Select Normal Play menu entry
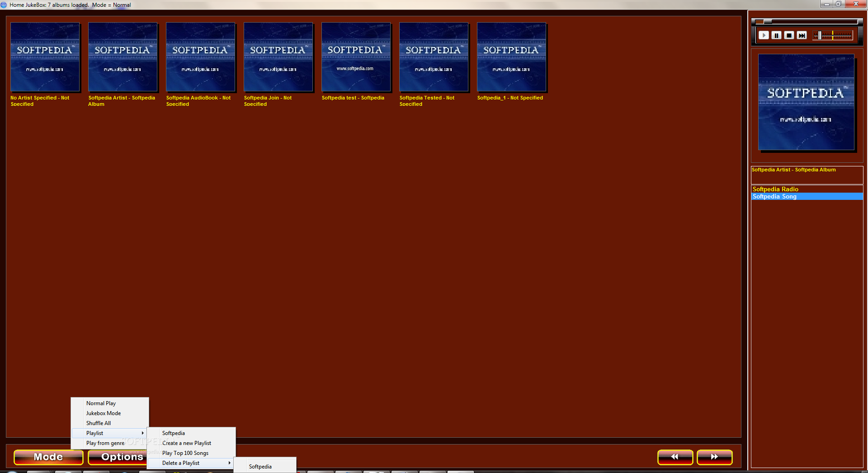 [110, 403]
